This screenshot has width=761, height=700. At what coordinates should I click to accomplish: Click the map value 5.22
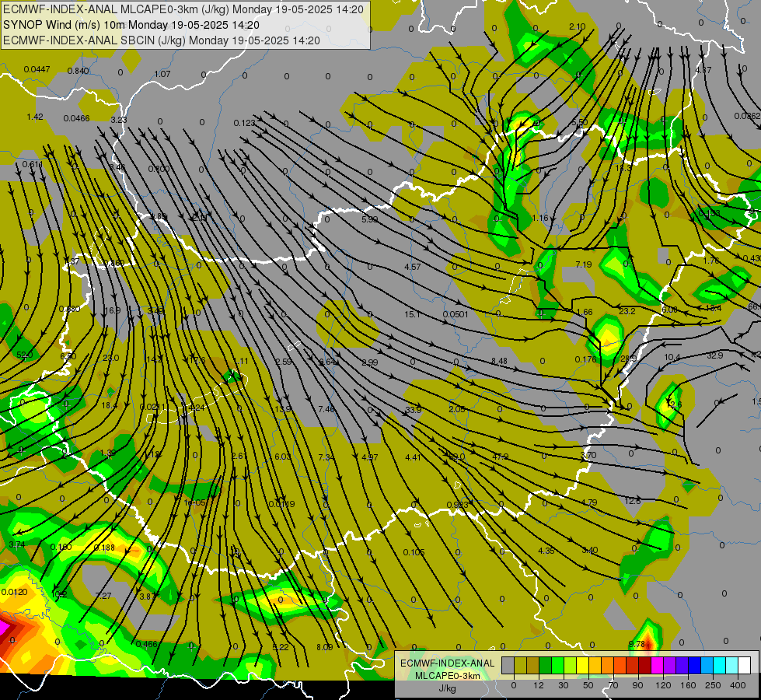pyautogui.click(x=281, y=646)
